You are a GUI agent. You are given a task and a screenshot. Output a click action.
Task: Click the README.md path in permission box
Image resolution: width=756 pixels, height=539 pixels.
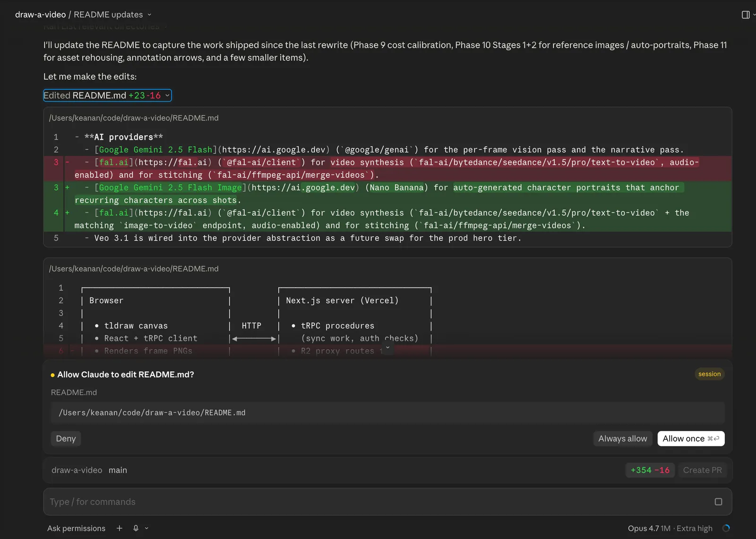coord(387,413)
